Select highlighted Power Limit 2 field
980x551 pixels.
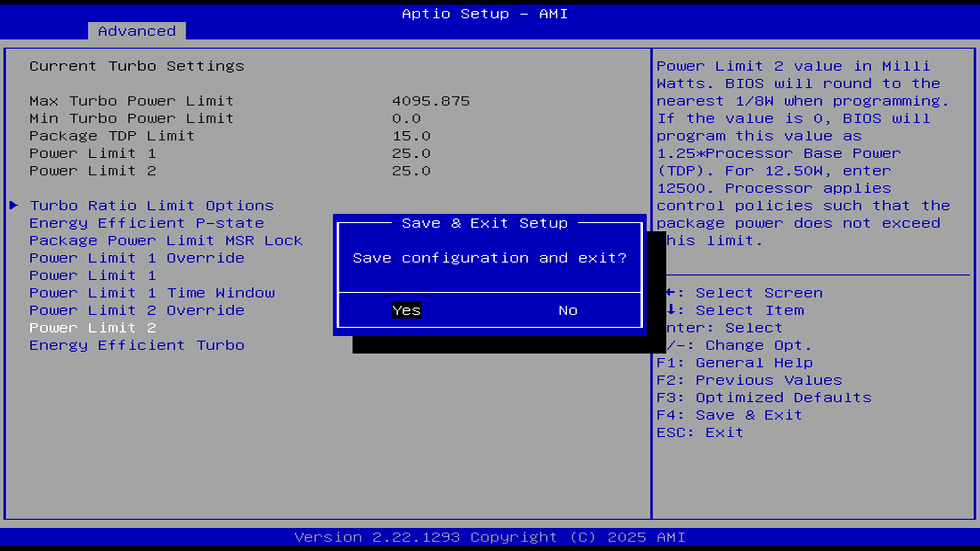[92, 328]
